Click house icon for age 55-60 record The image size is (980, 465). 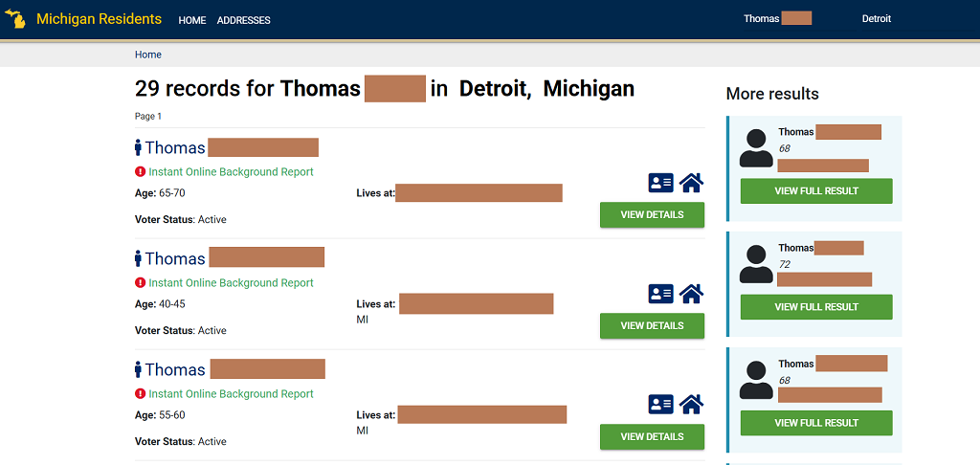click(x=691, y=405)
